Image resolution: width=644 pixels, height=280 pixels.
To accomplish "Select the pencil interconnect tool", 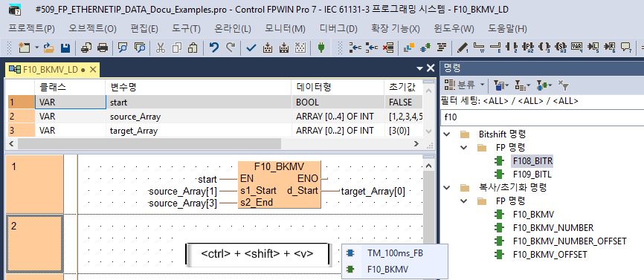I will coord(463,48).
